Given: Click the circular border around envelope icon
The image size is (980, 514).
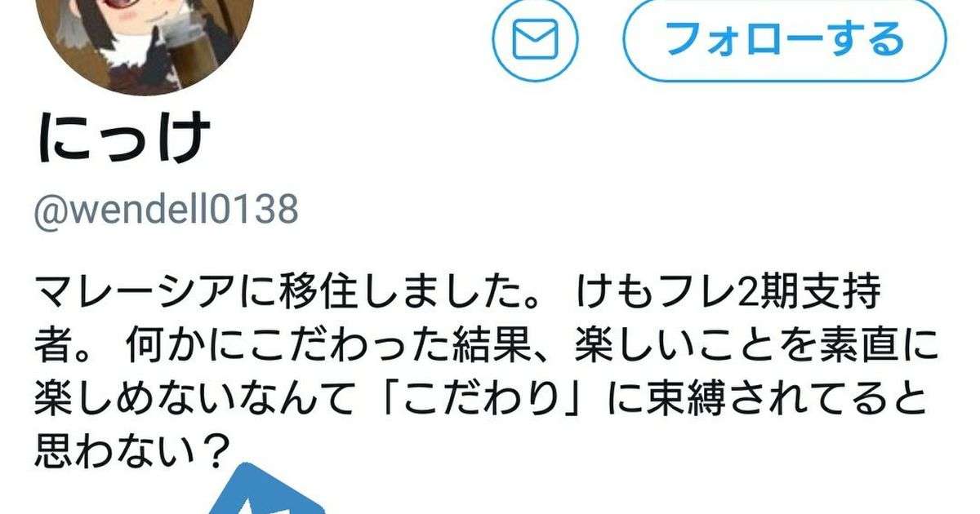Looking at the screenshot, I should pos(535,38).
